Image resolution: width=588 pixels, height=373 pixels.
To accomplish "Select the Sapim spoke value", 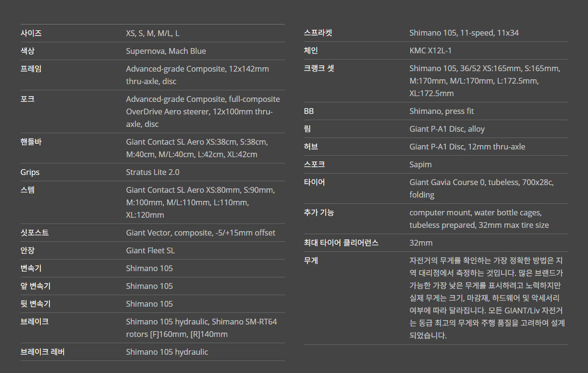I will click(x=420, y=164).
